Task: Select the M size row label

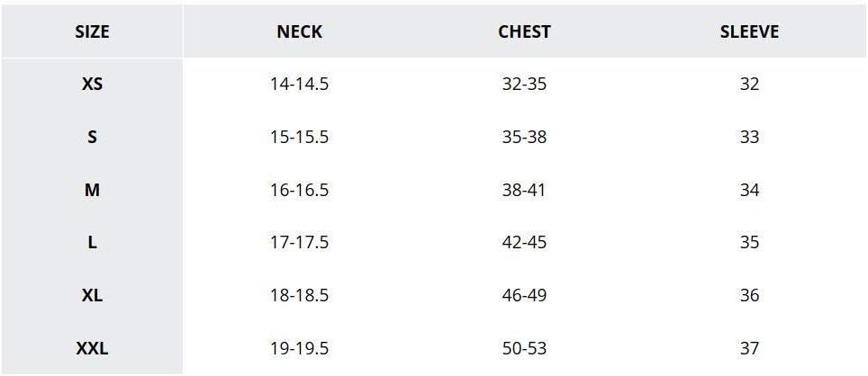Action: coord(92,190)
